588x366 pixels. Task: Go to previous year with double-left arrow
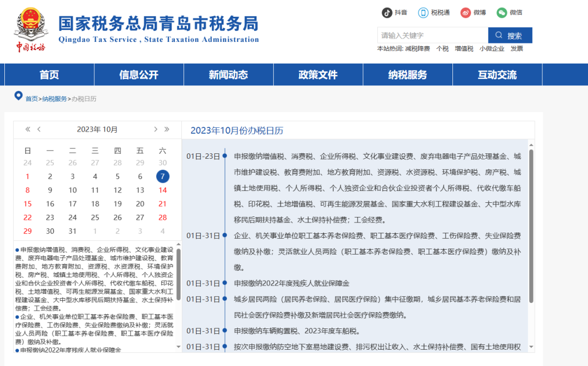click(28, 129)
